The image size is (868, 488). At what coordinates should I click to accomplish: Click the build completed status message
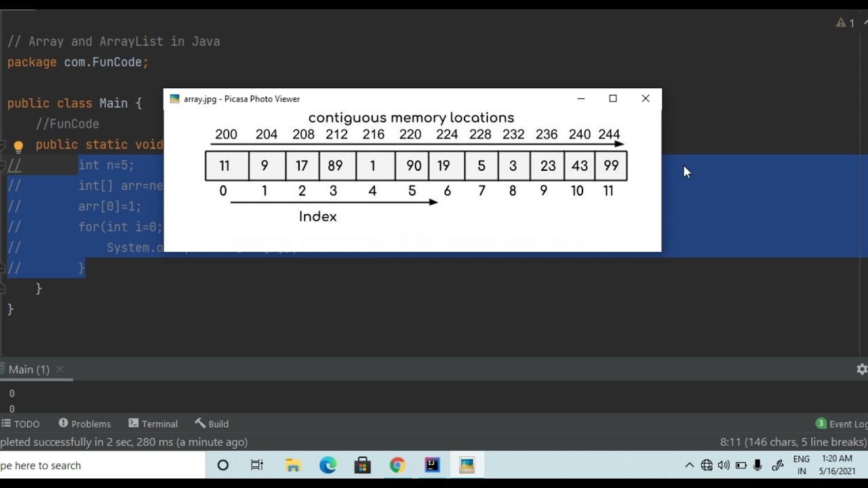(x=123, y=442)
